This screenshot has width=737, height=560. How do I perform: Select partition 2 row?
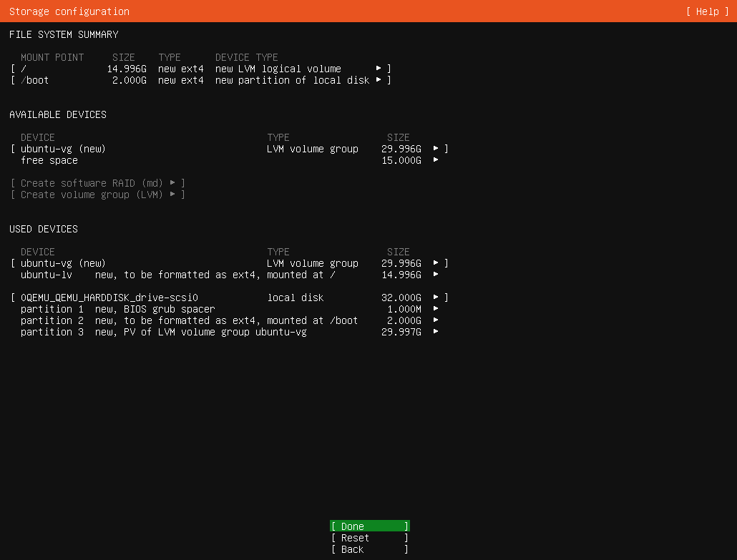tap(230, 320)
